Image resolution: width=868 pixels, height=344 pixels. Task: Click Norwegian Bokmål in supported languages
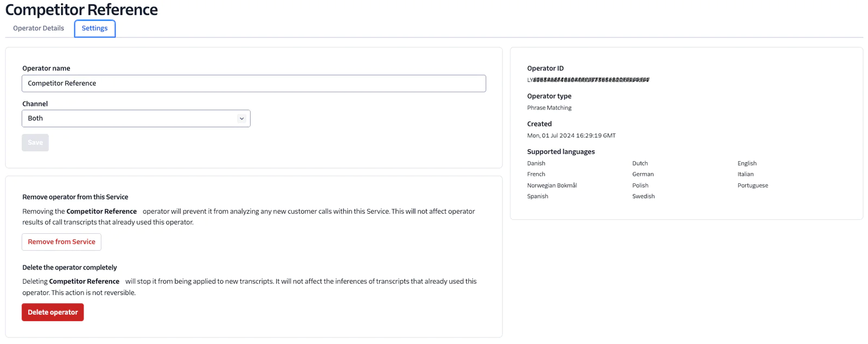pyautogui.click(x=552, y=186)
